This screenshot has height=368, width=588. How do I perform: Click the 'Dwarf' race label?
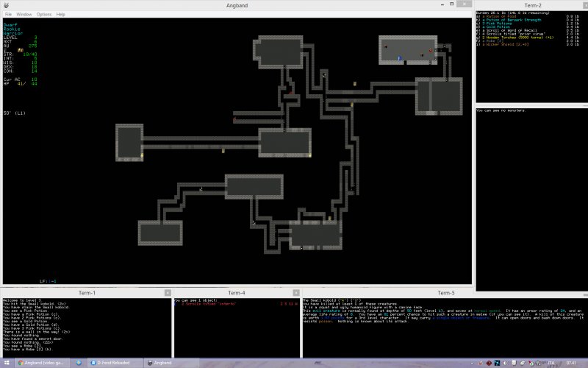coord(10,25)
